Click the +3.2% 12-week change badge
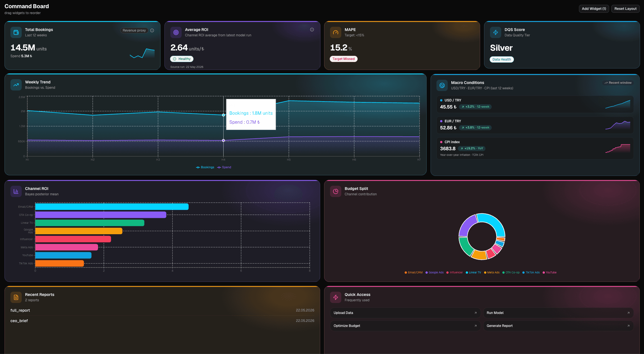Image resolution: width=644 pixels, height=354 pixels. click(x=475, y=107)
